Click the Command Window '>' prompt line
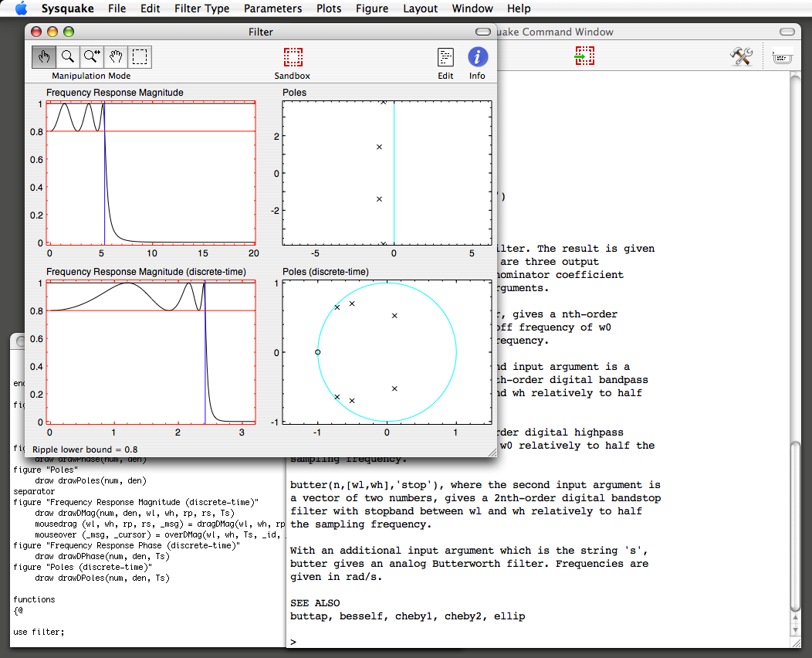Image resolution: width=812 pixels, height=658 pixels. (x=293, y=642)
